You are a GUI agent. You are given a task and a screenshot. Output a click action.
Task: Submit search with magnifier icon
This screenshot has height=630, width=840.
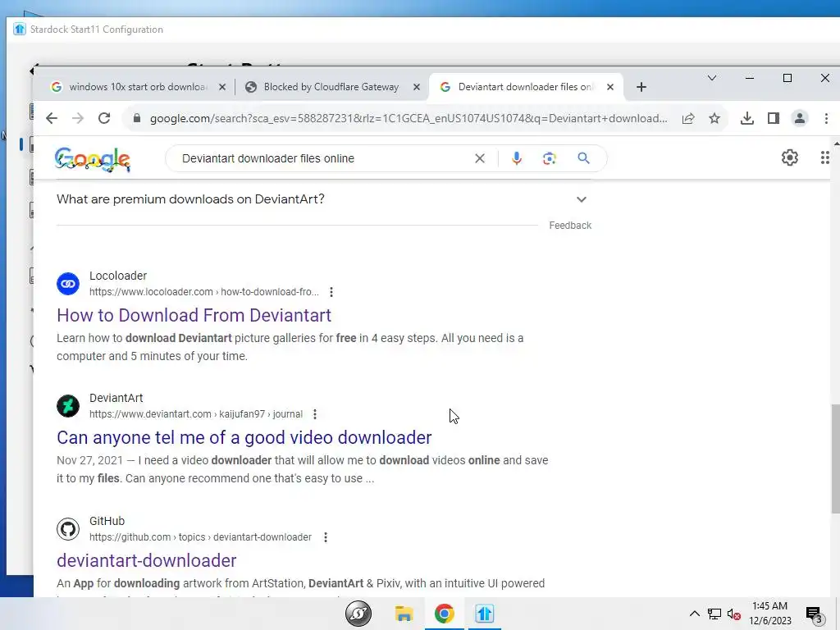coord(583,158)
